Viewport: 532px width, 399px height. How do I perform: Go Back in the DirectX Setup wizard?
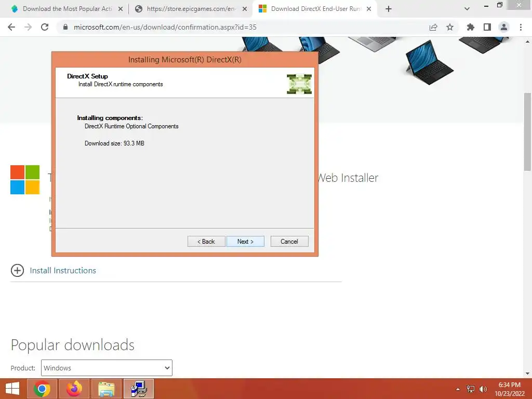click(206, 241)
